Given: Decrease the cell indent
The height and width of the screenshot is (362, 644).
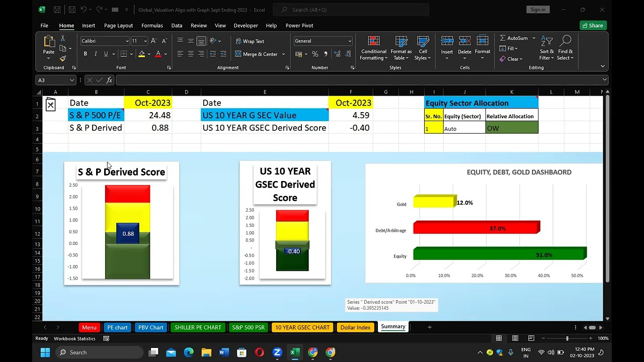Looking at the screenshot, I should (x=213, y=54).
